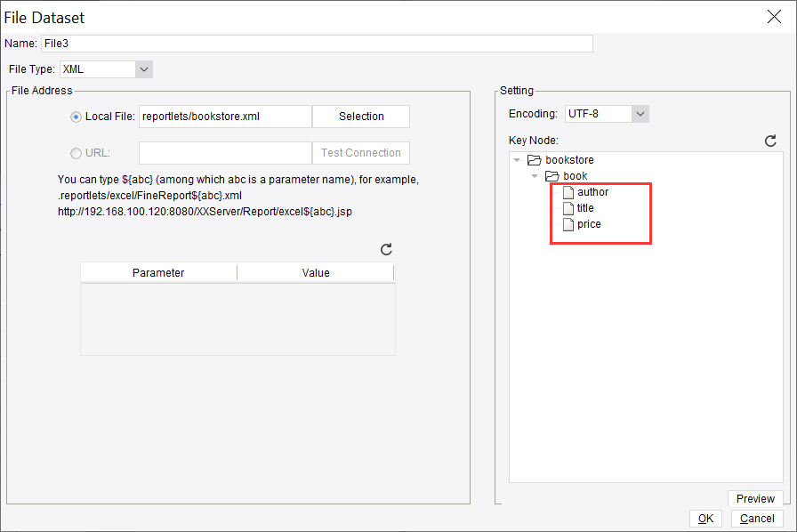Image resolution: width=797 pixels, height=532 pixels.
Task: Open the File Type dropdown showing XML
Action: pyautogui.click(x=144, y=69)
